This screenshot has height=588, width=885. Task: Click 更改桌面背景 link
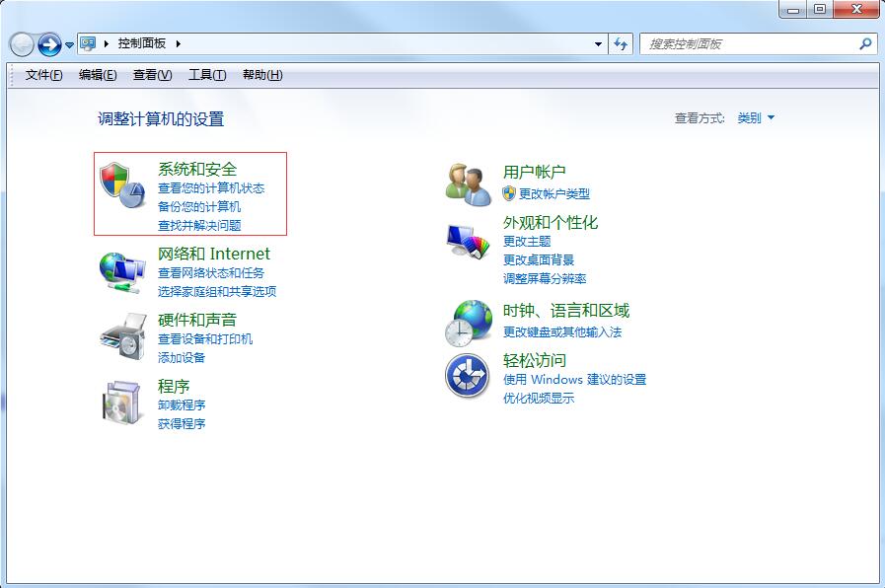pyautogui.click(x=539, y=259)
